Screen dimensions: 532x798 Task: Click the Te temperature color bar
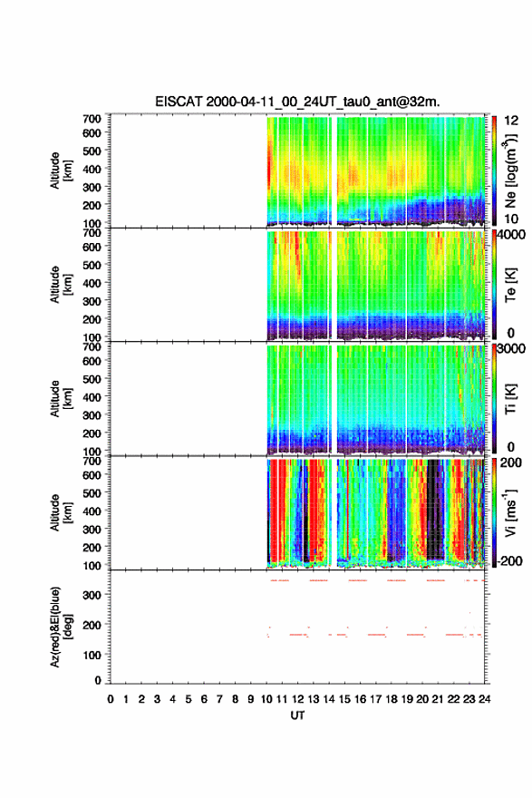[494, 285]
